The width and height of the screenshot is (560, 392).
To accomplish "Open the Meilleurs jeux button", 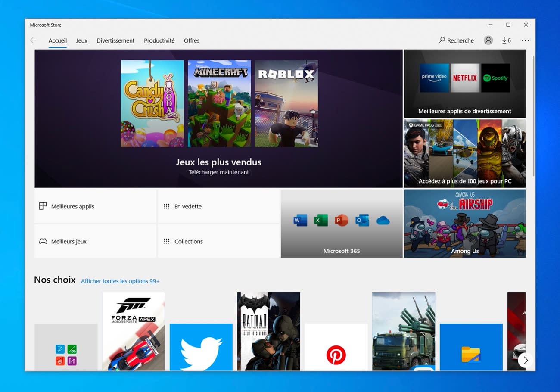I will pyautogui.click(x=95, y=241).
